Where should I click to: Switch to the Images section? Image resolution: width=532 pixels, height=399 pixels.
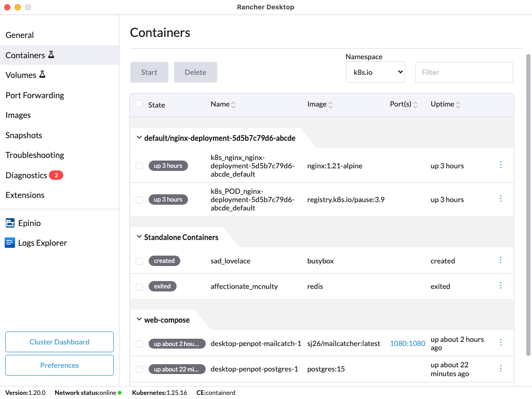coord(18,115)
